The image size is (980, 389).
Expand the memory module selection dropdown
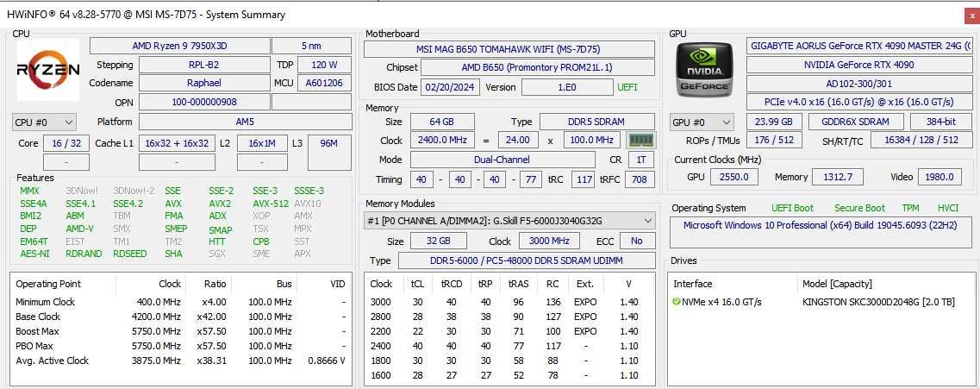pyautogui.click(x=509, y=220)
